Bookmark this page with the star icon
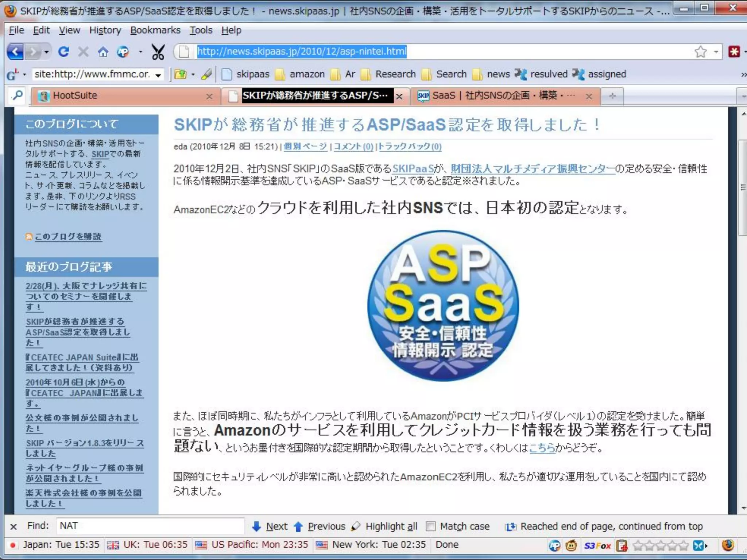 pyautogui.click(x=700, y=52)
